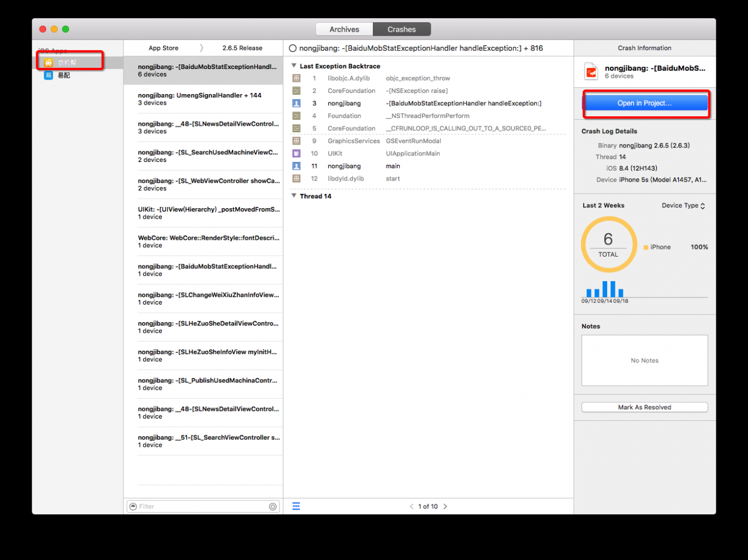
Task: Go to next crash log arrow
Action: click(445, 507)
